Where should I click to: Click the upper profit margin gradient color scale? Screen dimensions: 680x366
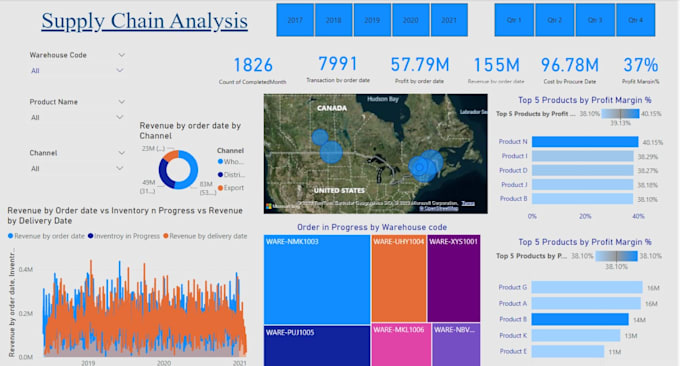pyautogui.click(x=620, y=114)
